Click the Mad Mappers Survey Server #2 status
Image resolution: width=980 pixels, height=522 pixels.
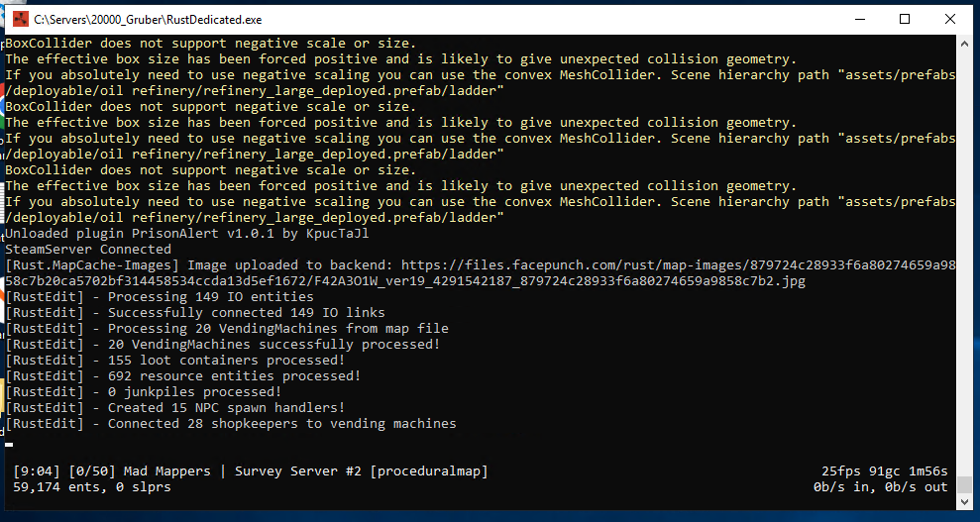(x=251, y=471)
